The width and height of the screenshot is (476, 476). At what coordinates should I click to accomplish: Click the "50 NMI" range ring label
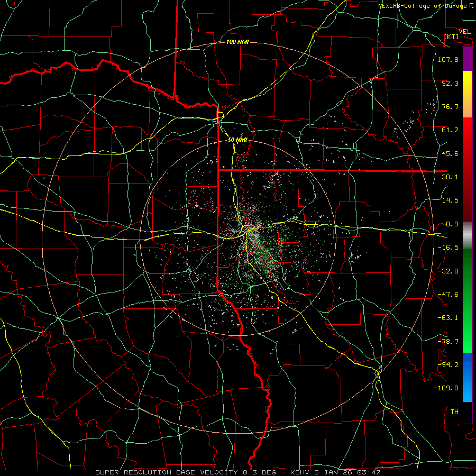[237, 140]
